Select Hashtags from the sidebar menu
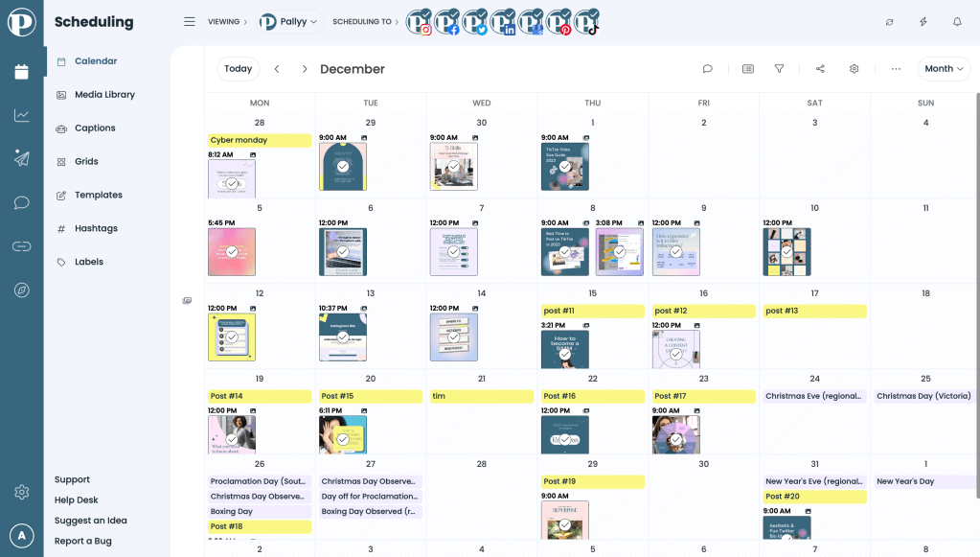 pos(96,228)
